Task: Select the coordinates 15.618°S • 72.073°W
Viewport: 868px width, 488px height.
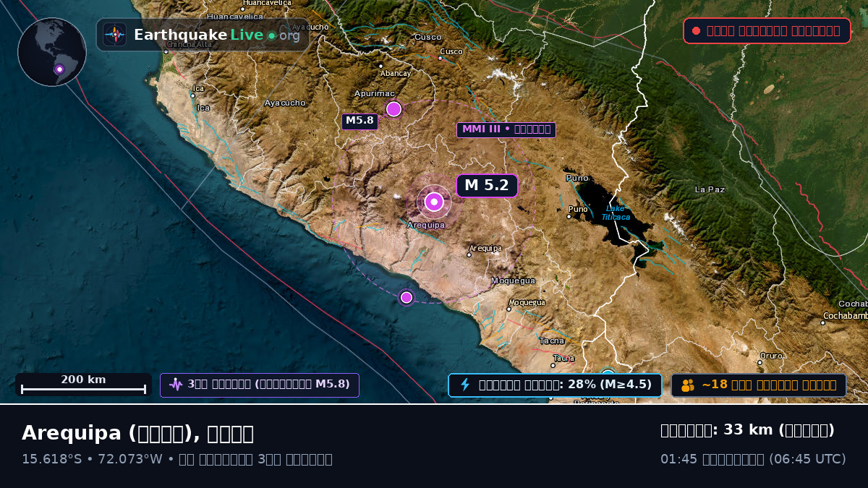Action: coord(92,459)
